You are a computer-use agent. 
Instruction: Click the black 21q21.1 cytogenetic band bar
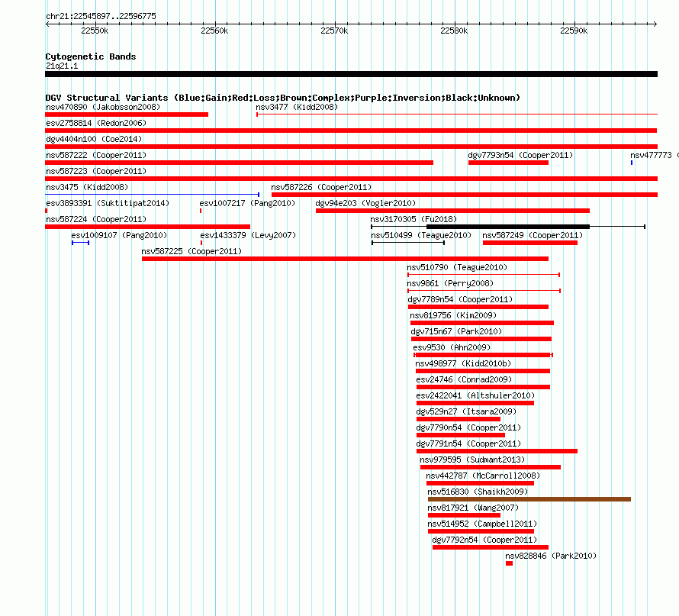pos(351,74)
